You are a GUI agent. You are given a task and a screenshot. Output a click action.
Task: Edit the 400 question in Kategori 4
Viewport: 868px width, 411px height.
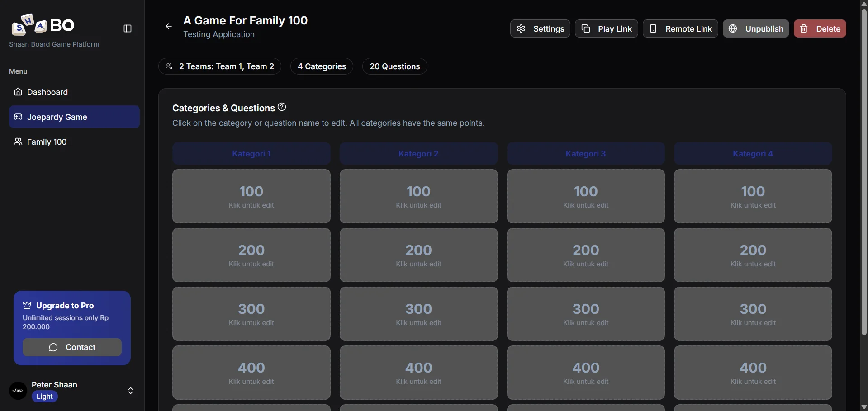click(753, 373)
